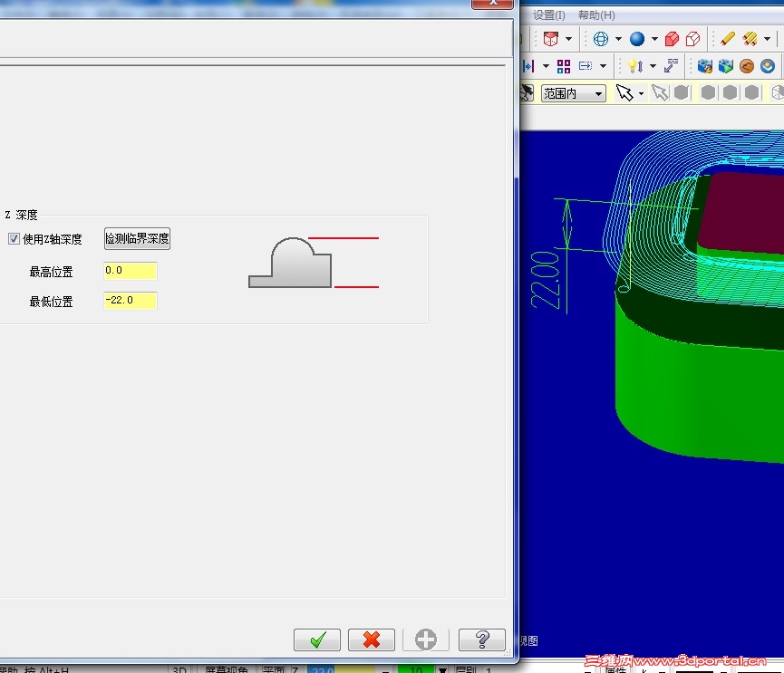This screenshot has width=784, height=673.
Task: Confirm dialog with green checkmark button
Action: pyautogui.click(x=317, y=639)
